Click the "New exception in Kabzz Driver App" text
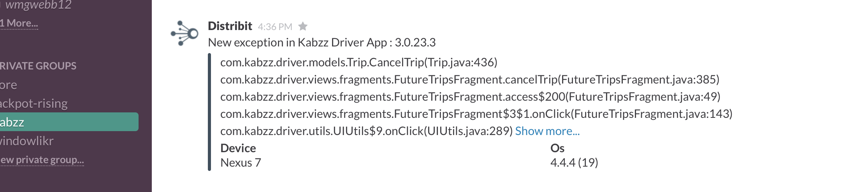Viewport: 868px width, 192px height. tap(297, 42)
